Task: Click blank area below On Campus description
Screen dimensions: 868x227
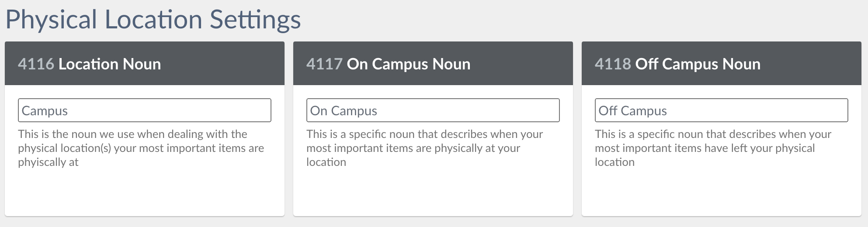Action: click(x=433, y=192)
